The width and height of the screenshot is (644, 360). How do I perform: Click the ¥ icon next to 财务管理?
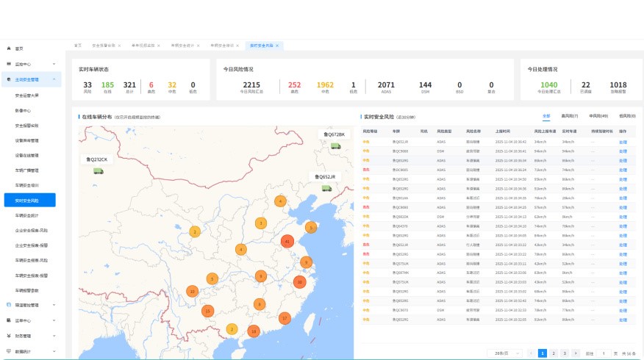pyautogui.click(x=8, y=336)
